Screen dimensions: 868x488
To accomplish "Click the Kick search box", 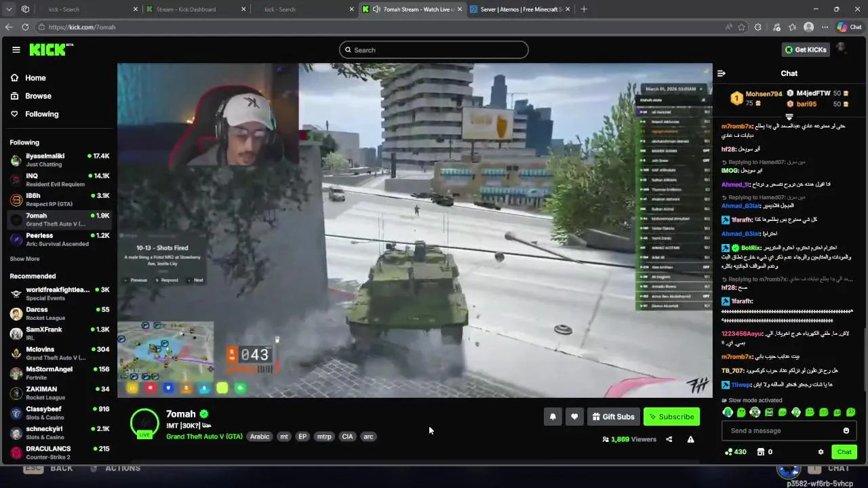I will 434,49.
